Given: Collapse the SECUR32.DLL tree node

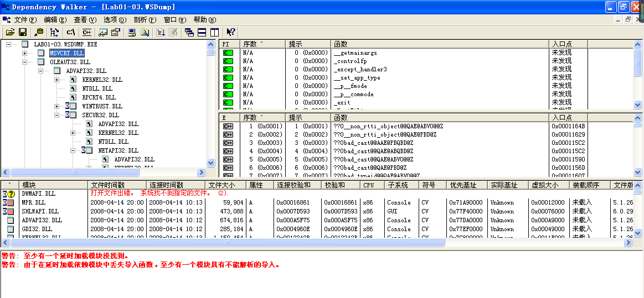Looking at the screenshot, I should pos(56,115).
